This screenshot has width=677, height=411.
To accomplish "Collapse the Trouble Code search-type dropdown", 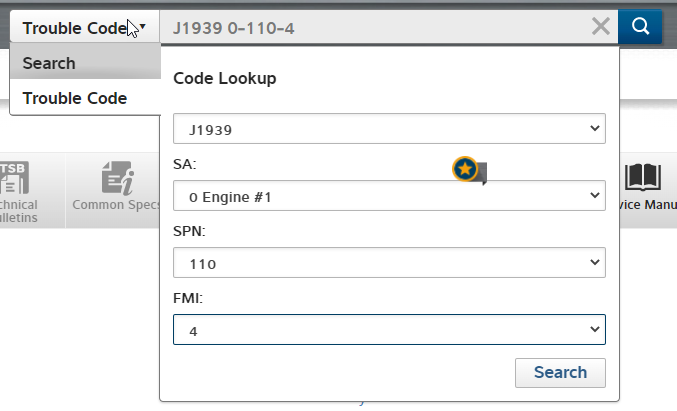I will pos(84,28).
